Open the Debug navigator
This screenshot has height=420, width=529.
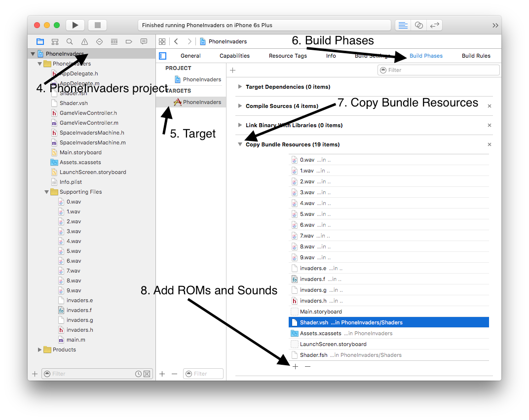coord(114,41)
